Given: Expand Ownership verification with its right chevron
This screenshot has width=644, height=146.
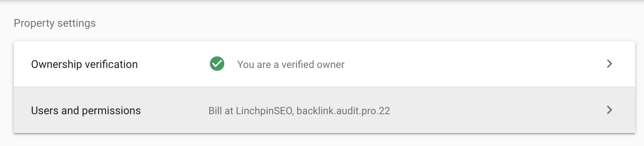Looking at the screenshot, I should (609, 64).
